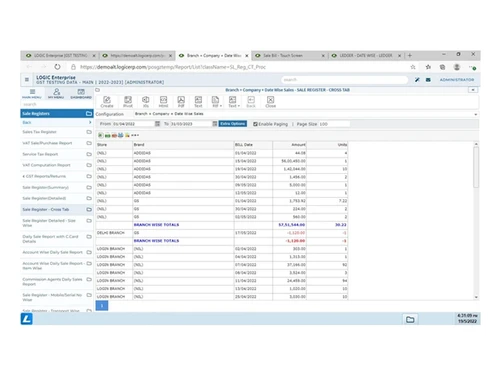This screenshot has width=500, height=375.
Task: Toggle the hamburger menu beside LOGIC Enterprise
Action: coord(27,80)
